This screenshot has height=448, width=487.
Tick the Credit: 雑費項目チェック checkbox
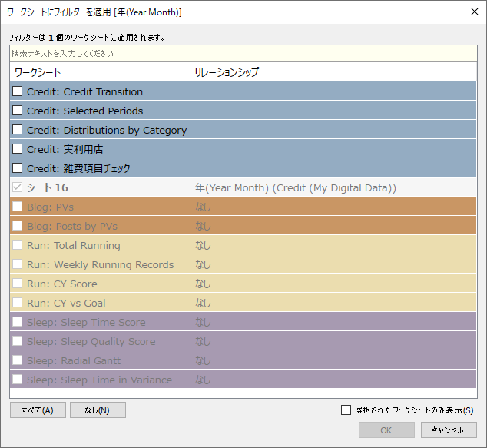[x=18, y=168]
